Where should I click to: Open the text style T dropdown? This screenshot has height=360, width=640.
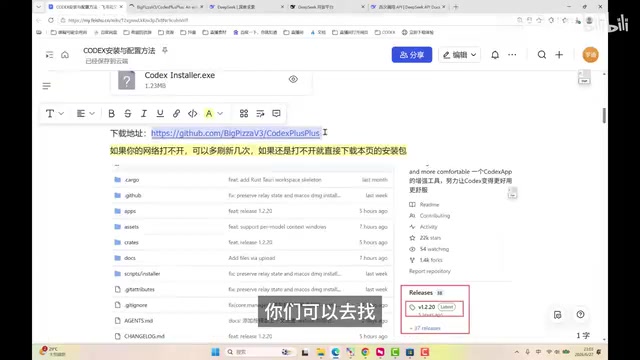(54, 113)
